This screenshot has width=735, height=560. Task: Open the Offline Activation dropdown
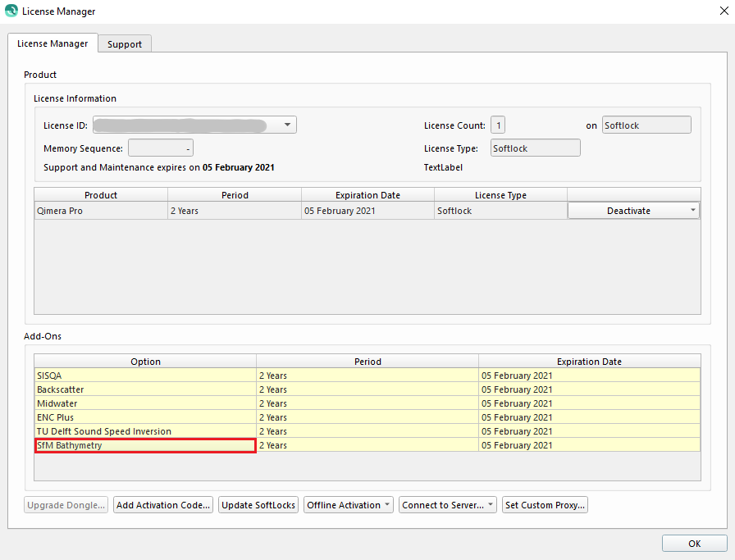pyautogui.click(x=349, y=505)
